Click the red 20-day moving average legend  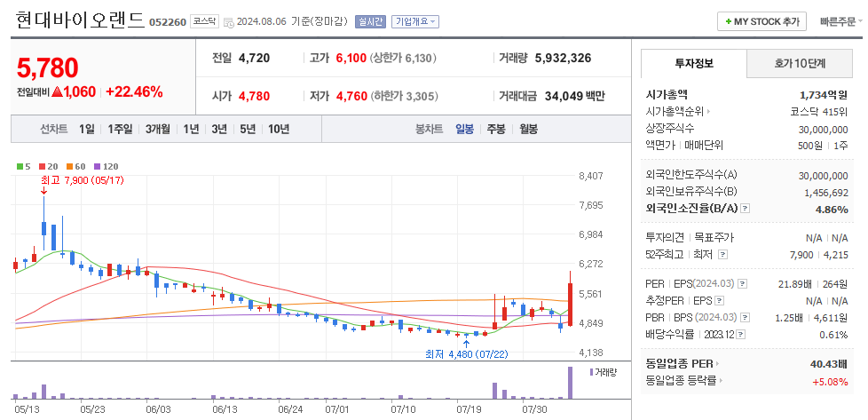tap(48, 166)
